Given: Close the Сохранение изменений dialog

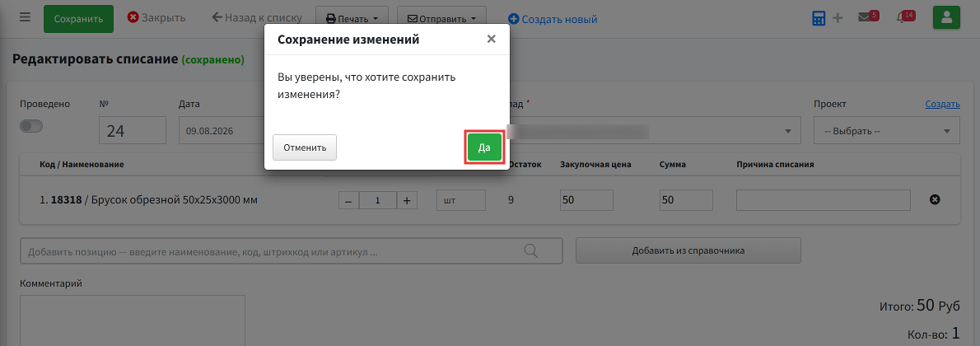Looking at the screenshot, I should tap(492, 40).
